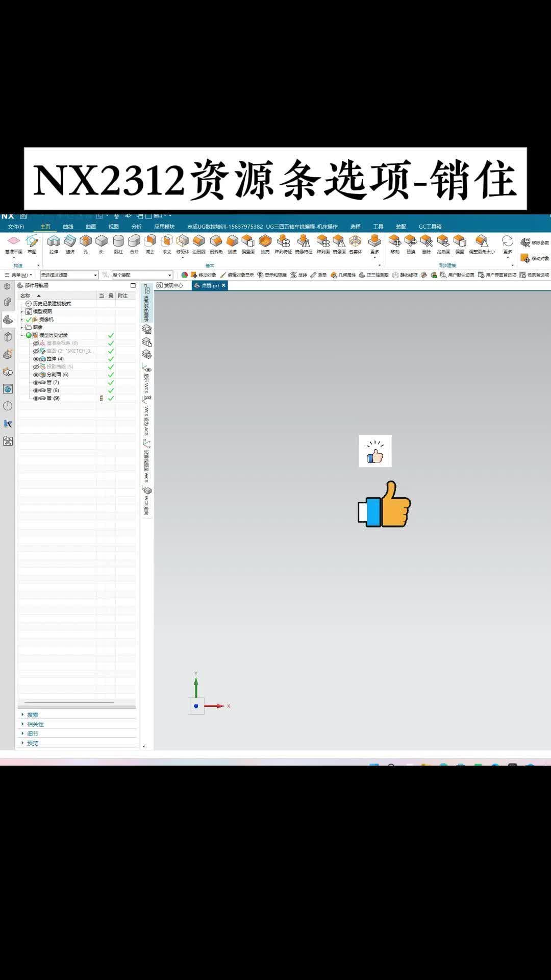This screenshot has height=980, width=551.
Task: Open 用户界面首选项 command
Action: coord(497,275)
